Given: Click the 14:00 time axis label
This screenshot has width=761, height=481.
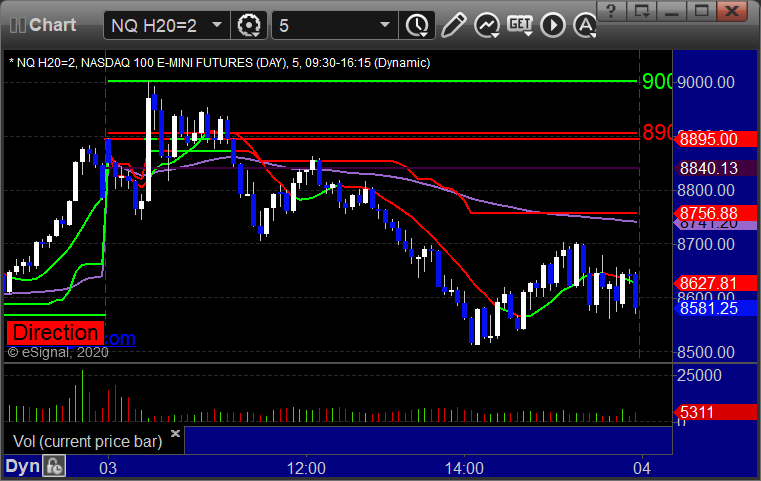Looking at the screenshot, I should point(464,468).
